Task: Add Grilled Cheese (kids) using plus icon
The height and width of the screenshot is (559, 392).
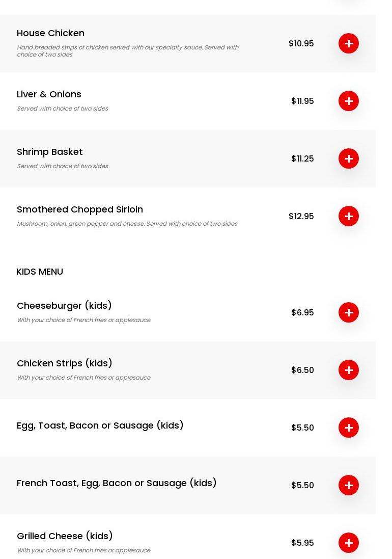Action: point(349,543)
